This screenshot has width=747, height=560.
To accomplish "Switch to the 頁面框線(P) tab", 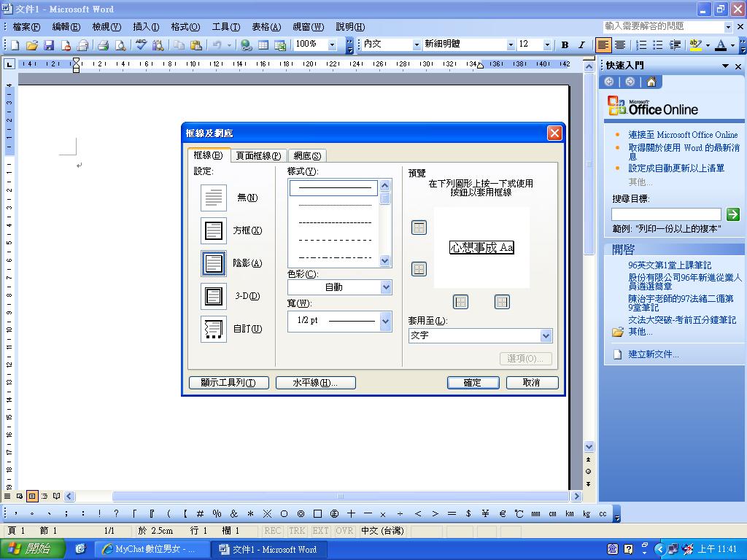I will click(259, 156).
